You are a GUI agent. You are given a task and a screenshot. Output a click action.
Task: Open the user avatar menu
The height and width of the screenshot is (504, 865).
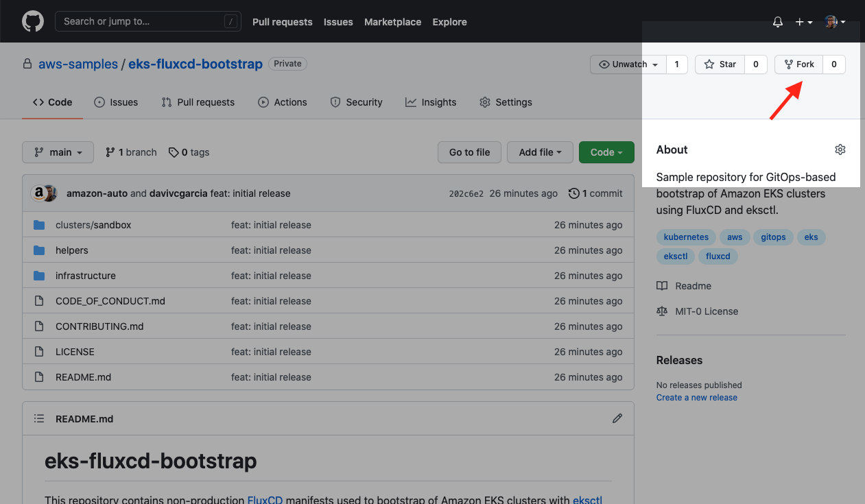coord(834,22)
